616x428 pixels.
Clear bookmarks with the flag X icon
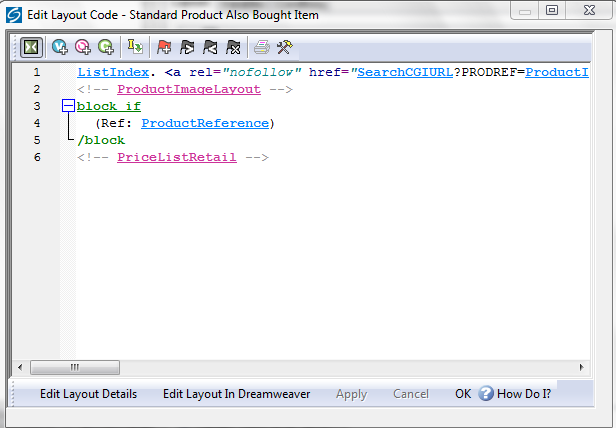coord(233,46)
